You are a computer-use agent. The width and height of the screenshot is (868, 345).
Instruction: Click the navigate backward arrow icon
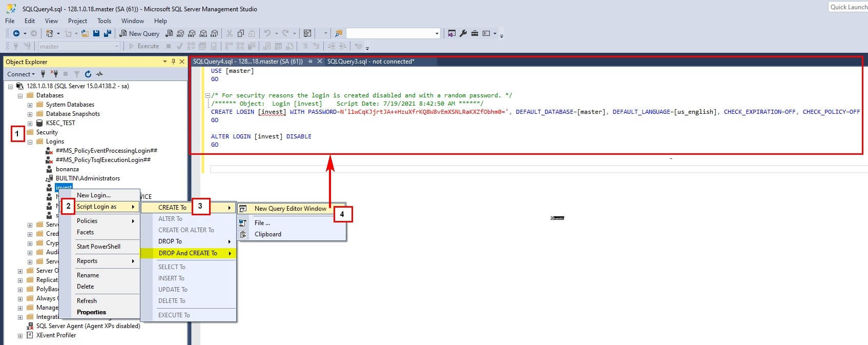coord(16,33)
